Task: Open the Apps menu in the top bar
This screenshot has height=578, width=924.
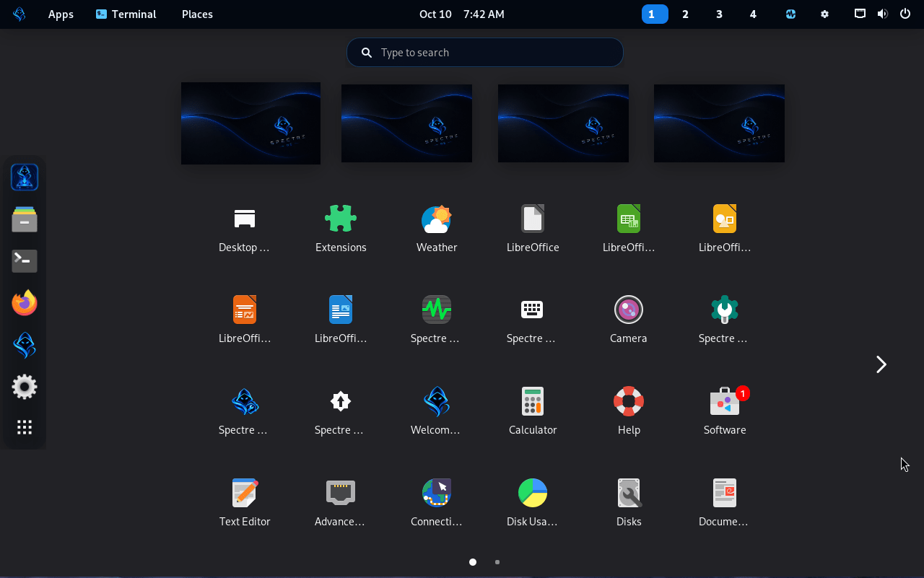Action: coord(61,14)
